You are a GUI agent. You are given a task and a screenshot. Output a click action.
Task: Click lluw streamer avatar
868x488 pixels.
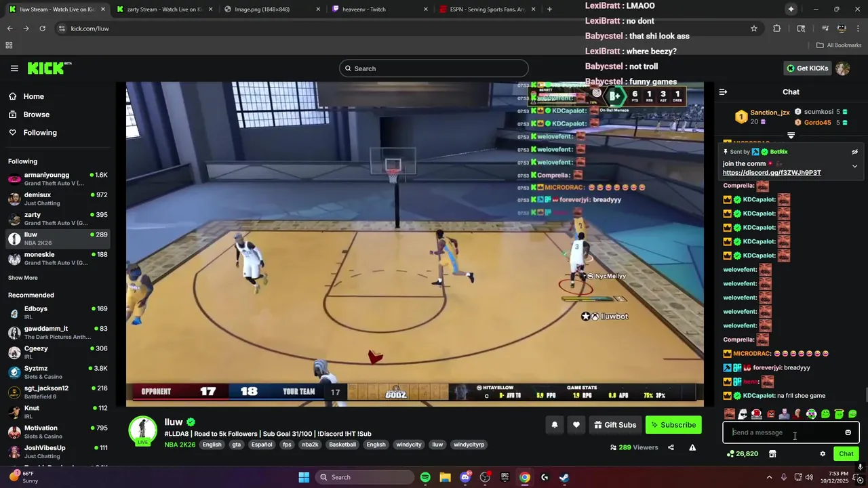click(143, 430)
